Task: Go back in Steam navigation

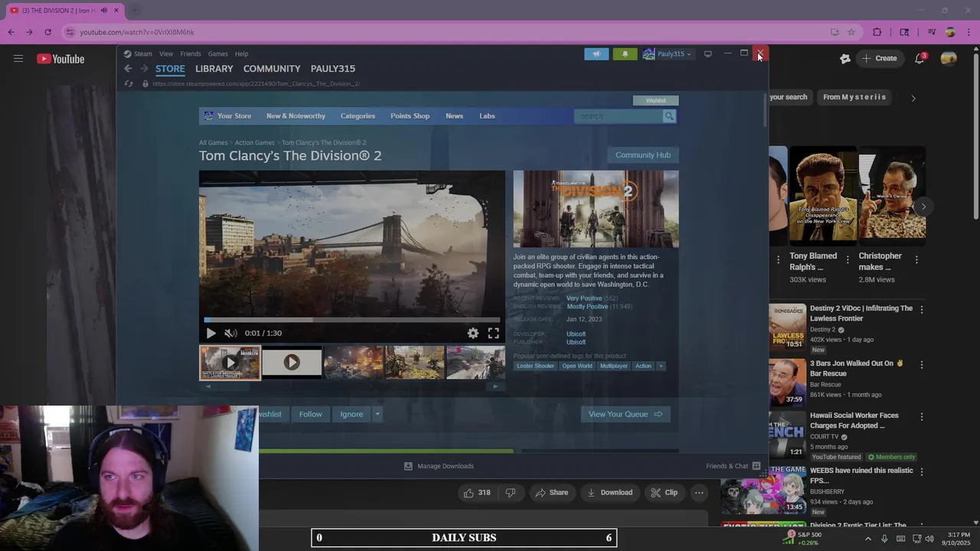Action: (128, 69)
